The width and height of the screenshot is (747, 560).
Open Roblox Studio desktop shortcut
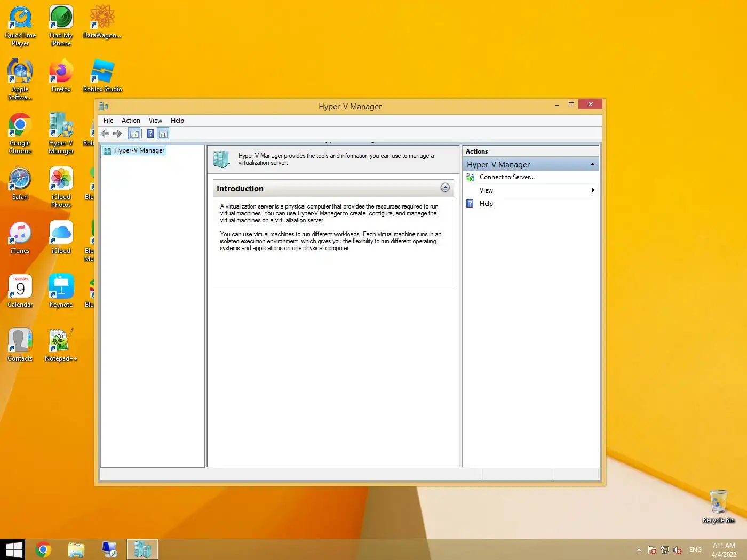[102, 76]
